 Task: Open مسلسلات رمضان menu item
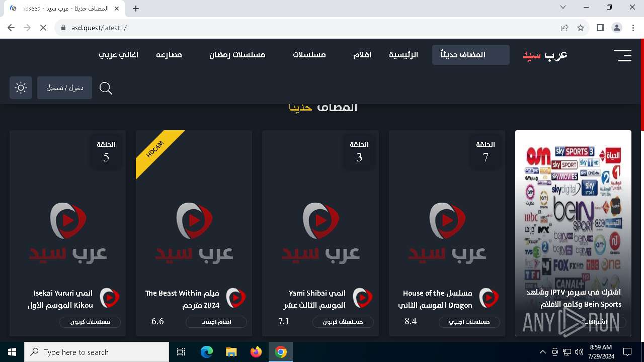[x=237, y=55]
